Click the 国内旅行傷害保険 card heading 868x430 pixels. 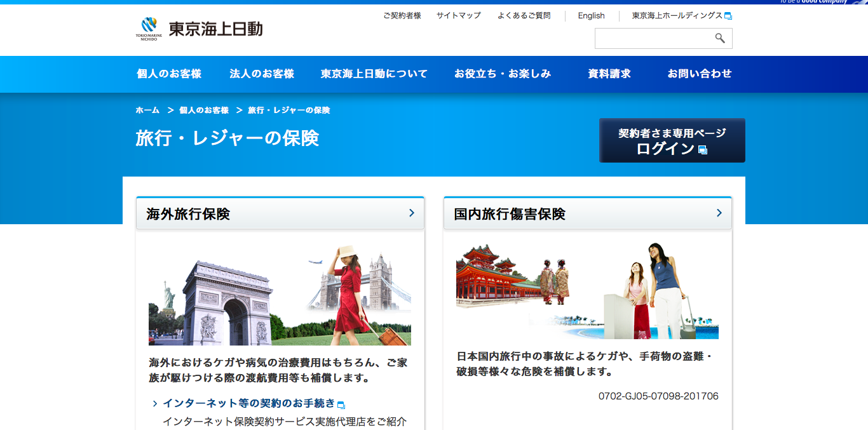tap(588, 213)
